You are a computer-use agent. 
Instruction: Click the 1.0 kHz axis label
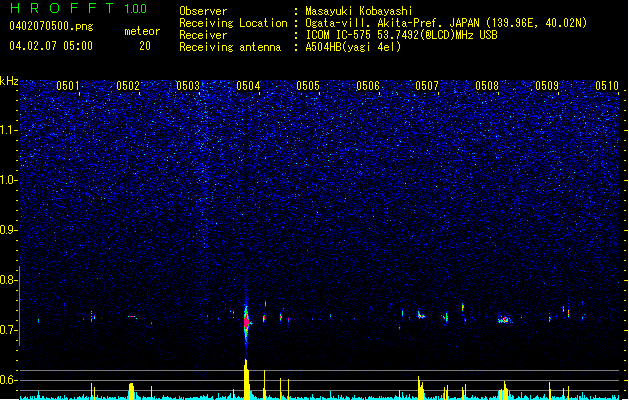click(x=9, y=180)
